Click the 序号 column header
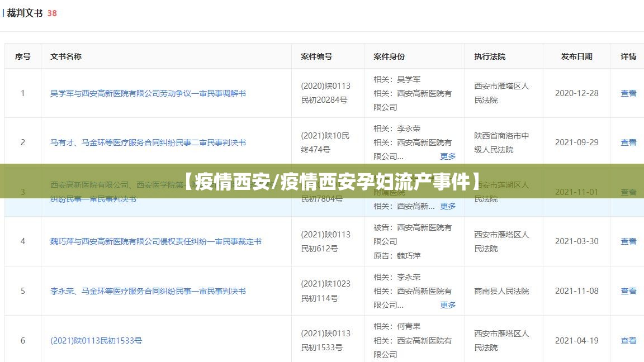 tap(22, 56)
